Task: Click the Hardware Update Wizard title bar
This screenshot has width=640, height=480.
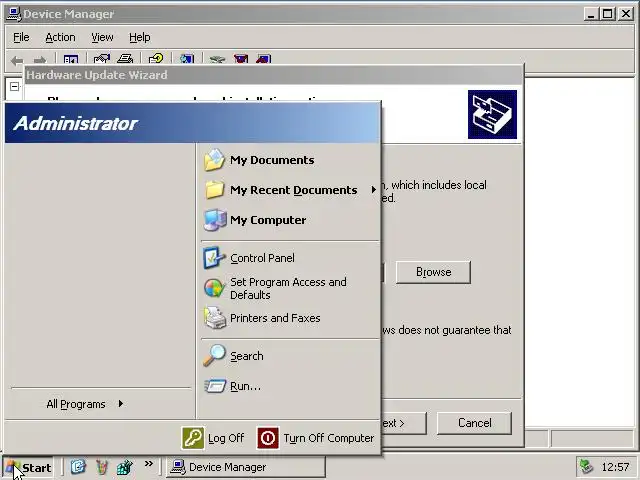Action: coord(273,75)
